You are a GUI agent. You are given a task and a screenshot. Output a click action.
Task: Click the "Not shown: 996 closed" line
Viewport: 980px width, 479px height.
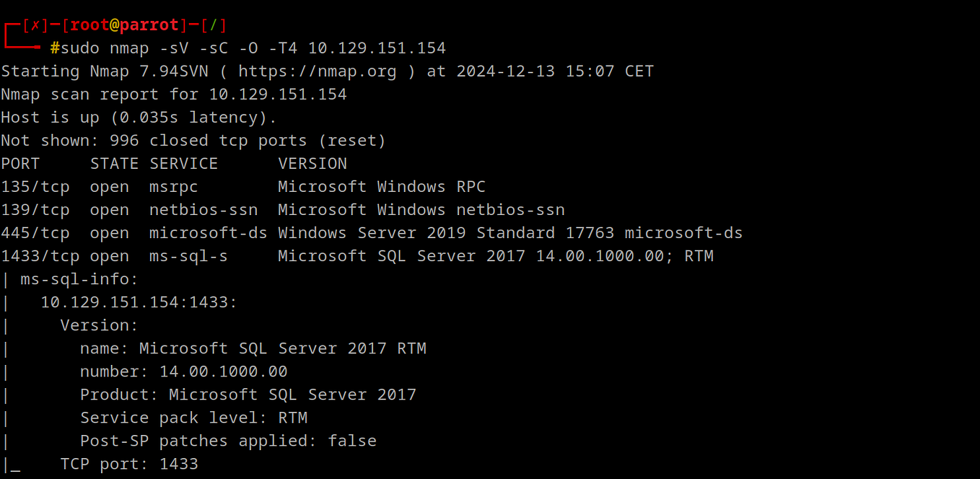[x=193, y=141]
